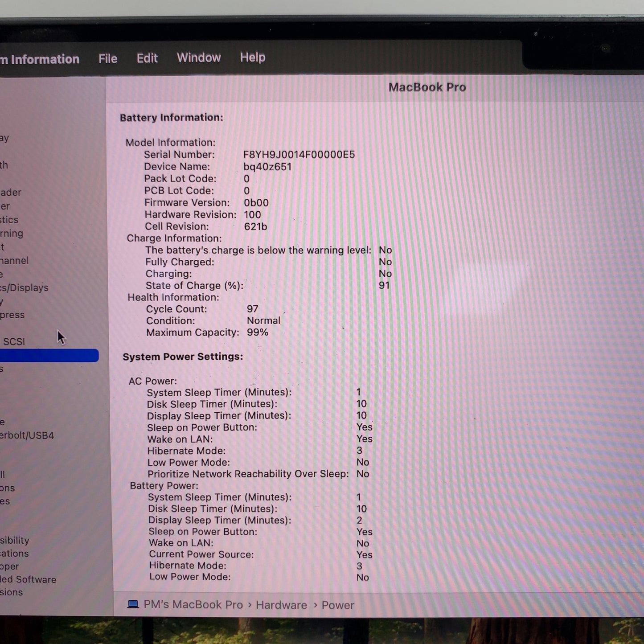Click the State of Charge value 91

(x=384, y=285)
